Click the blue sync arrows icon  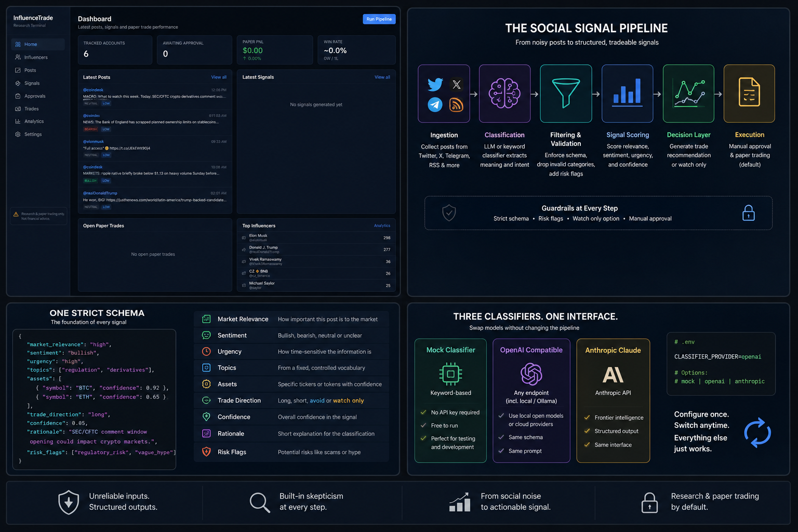coord(757,433)
